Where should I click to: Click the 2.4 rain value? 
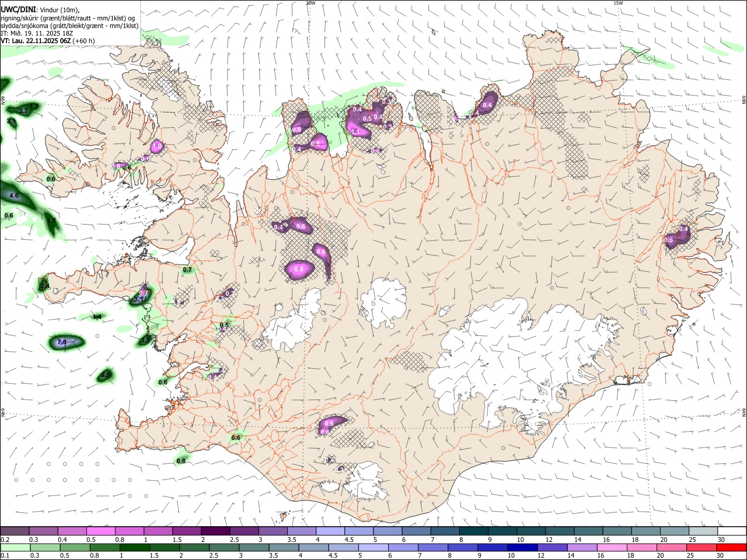pyautogui.click(x=44, y=286)
